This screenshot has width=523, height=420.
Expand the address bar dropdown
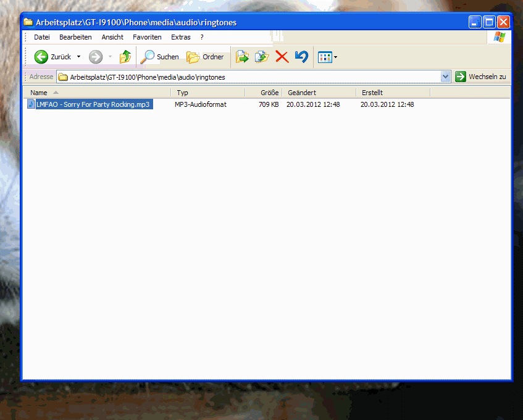[x=445, y=77]
